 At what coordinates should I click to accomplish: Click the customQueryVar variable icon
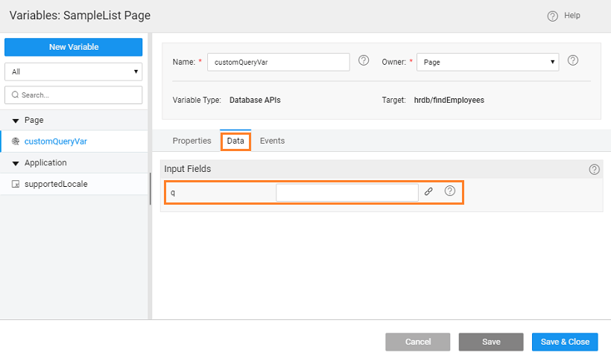(16, 141)
